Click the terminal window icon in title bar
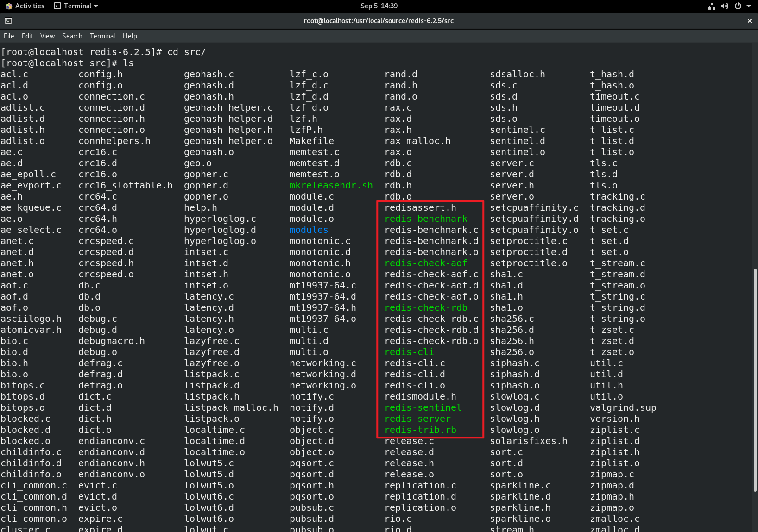 [x=8, y=21]
